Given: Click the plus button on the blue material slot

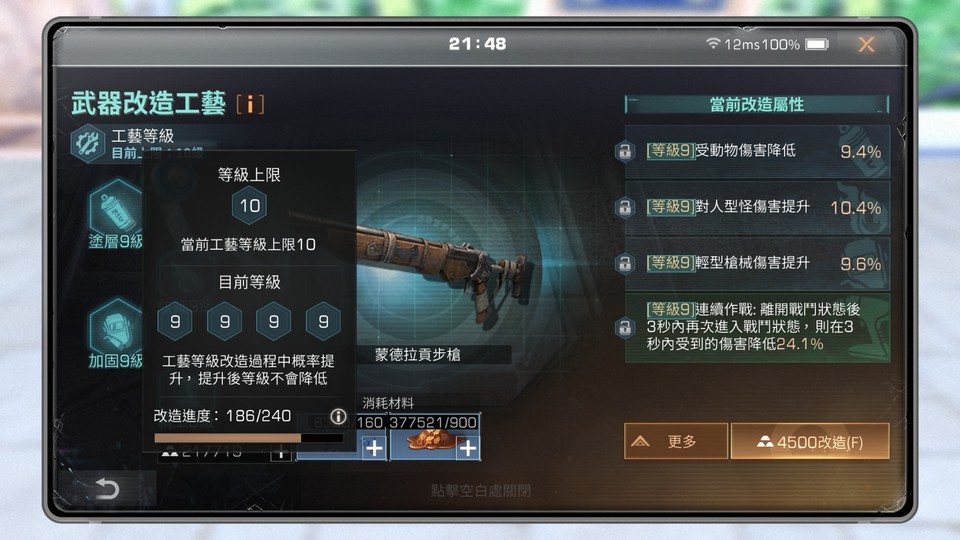Looking at the screenshot, I should (374, 449).
